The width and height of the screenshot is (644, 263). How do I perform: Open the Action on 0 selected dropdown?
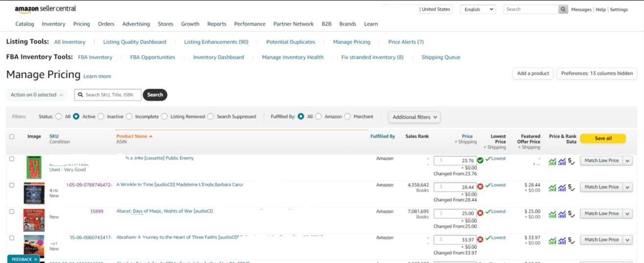(x=37, y=95)
